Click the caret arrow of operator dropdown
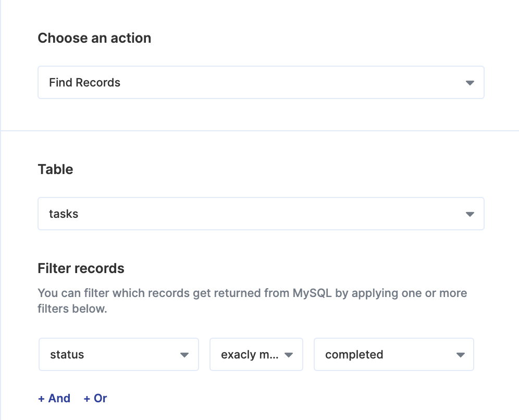519x420 pixels. 289,355
